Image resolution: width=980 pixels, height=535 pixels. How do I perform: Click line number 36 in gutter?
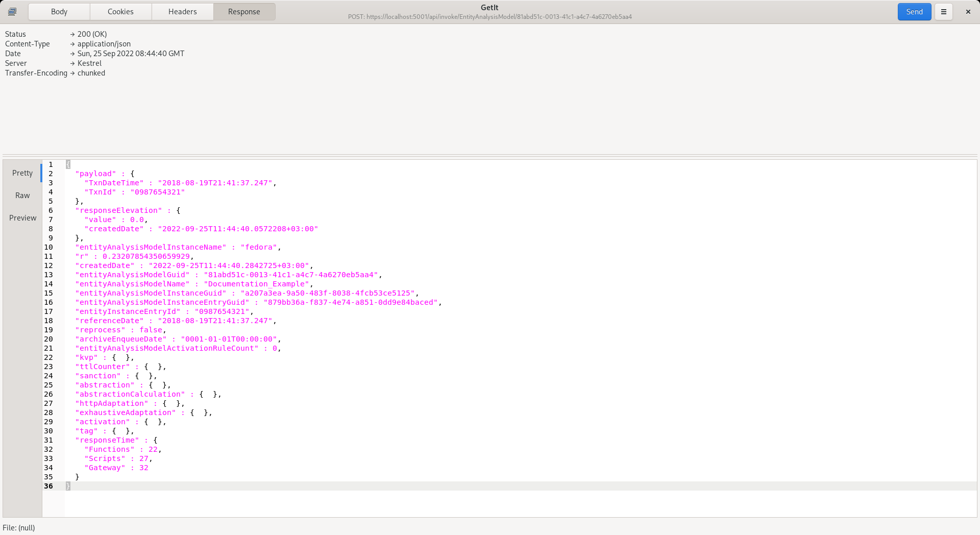pos(48,486)
